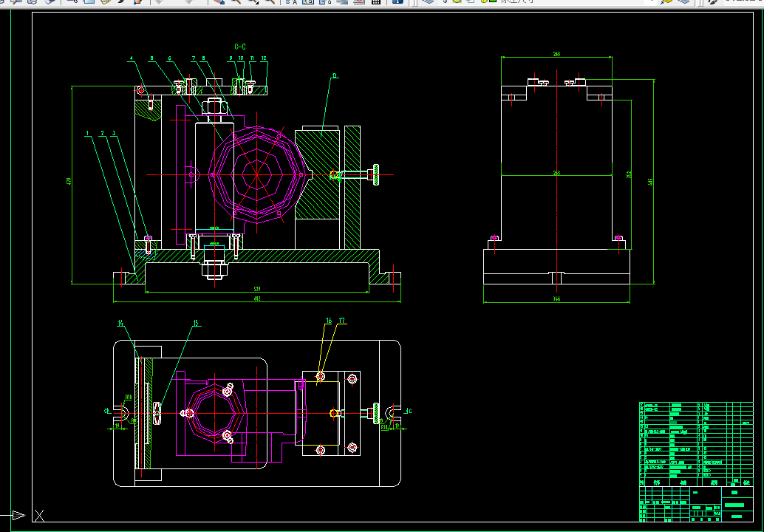Select part balloon number 13

[x=335, y=75]
